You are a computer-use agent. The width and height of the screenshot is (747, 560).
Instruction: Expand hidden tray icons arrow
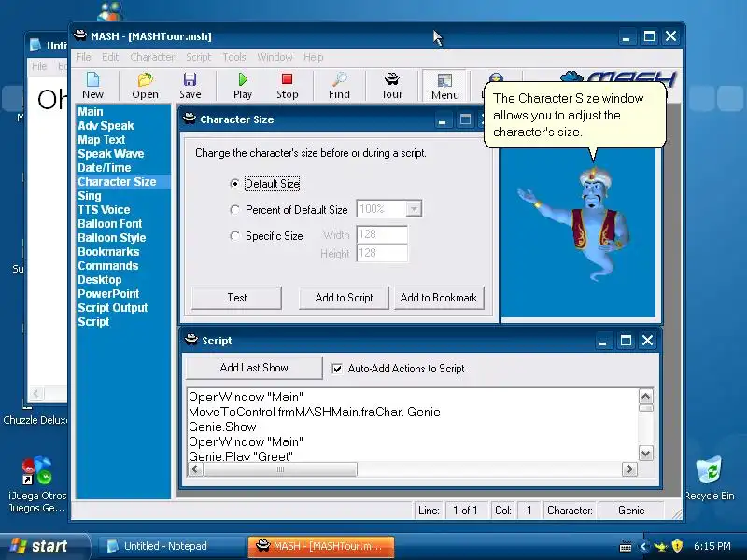643,546
